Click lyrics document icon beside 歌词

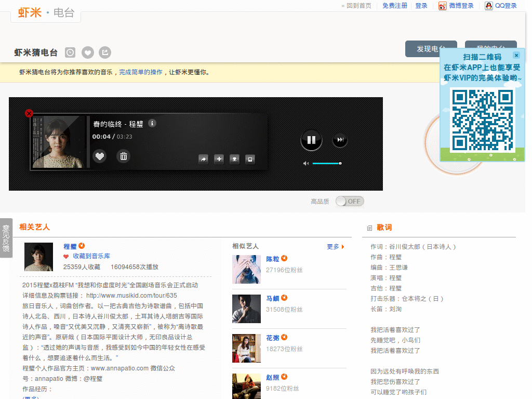tap(369, 229)
